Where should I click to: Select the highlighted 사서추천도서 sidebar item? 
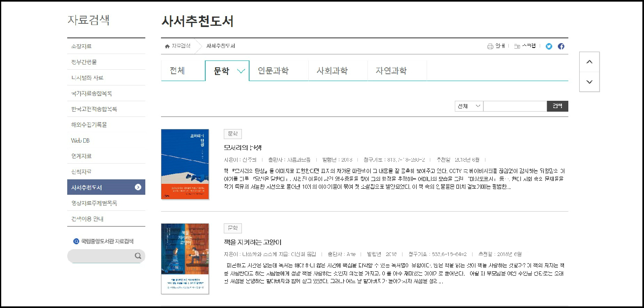pyautogui.click(x=106, y=187)
